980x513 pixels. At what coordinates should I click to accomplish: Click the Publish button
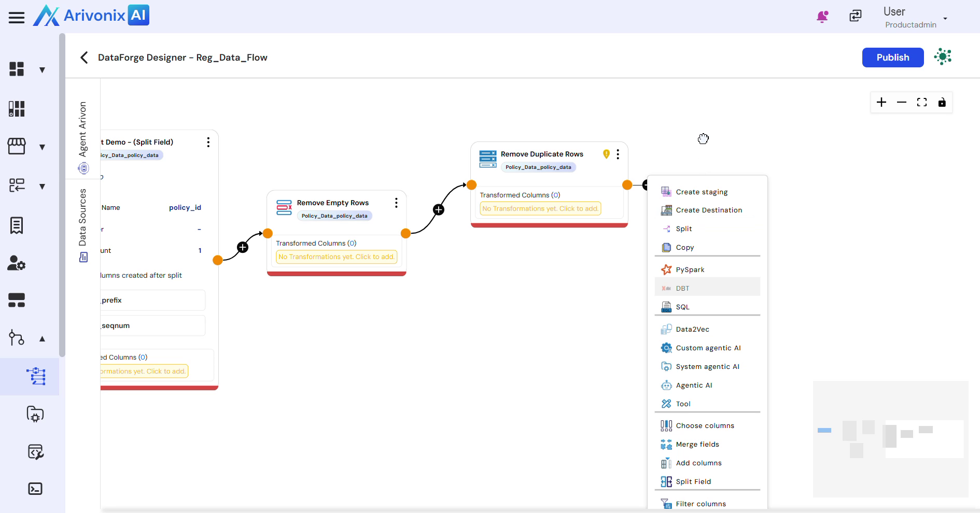(x=892, y=58)
